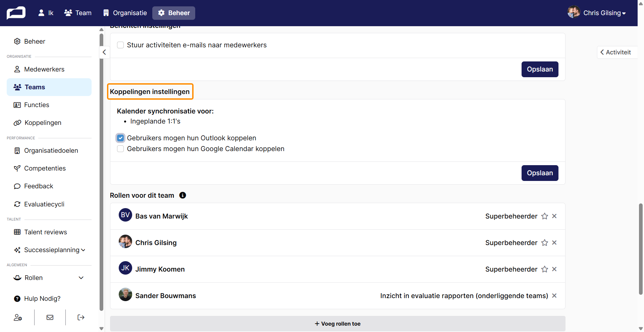Click the BV avatar of Bas van Marwijk
644x332 pixels.
tap(125, 215)
